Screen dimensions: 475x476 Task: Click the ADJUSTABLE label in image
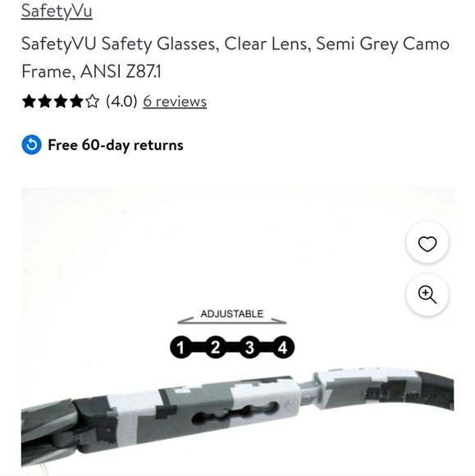pyautogui.click(x=232, y=314)
